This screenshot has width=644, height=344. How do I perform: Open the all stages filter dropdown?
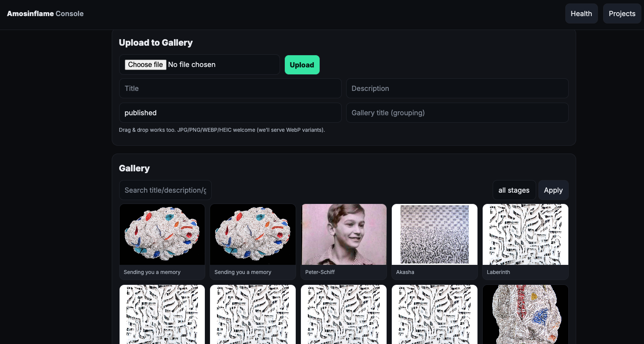click(514, 190)
